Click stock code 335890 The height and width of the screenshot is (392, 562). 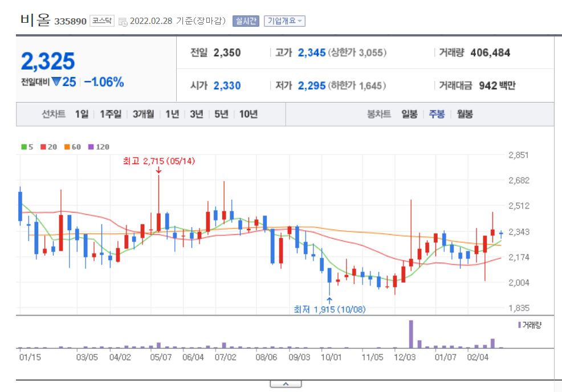[70, 22]
